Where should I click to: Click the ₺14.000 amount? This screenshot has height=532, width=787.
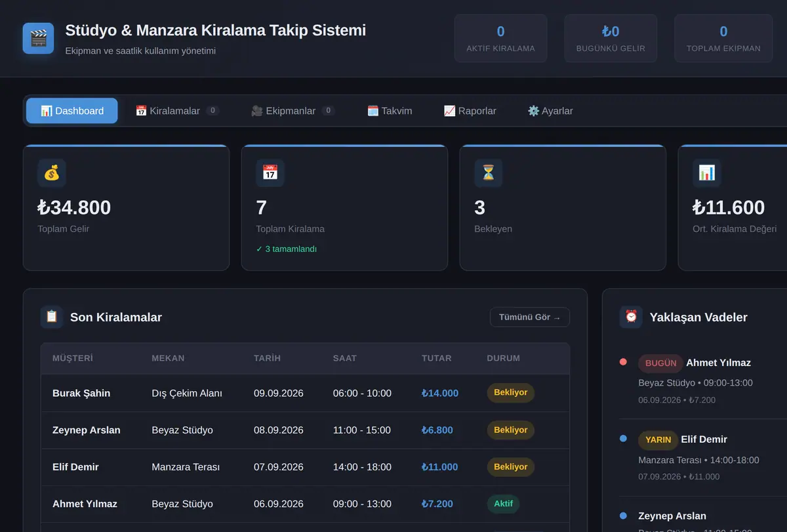(x=440, y=394)
